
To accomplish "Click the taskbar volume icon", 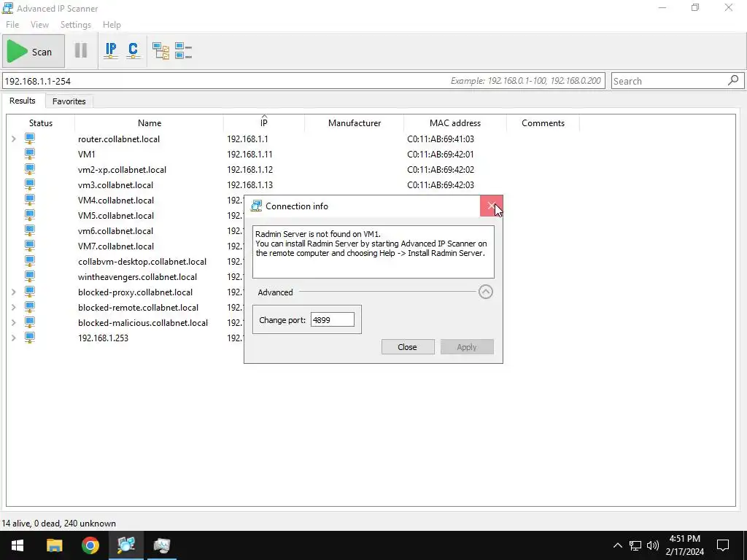I will coord(653,545).
